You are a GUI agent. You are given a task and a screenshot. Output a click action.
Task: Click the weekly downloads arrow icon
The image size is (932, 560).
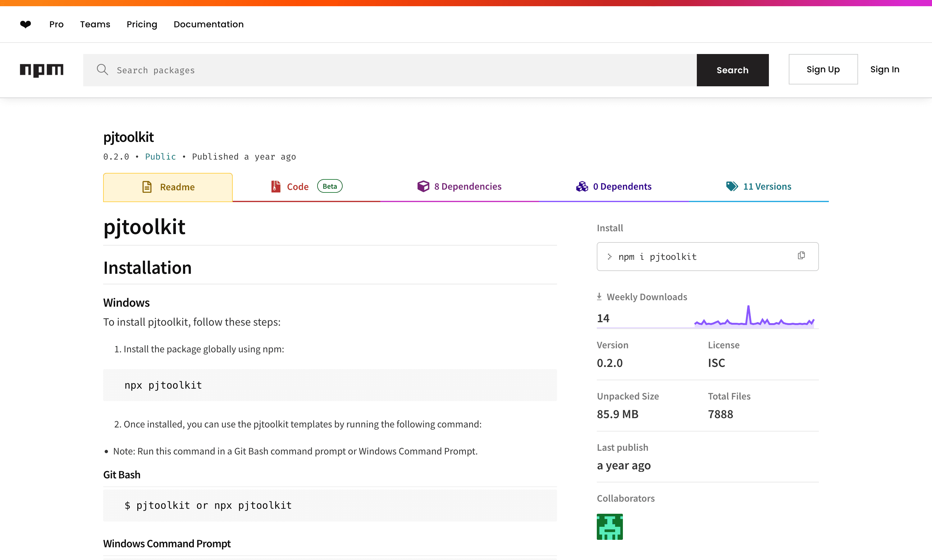tap(599, 296)
